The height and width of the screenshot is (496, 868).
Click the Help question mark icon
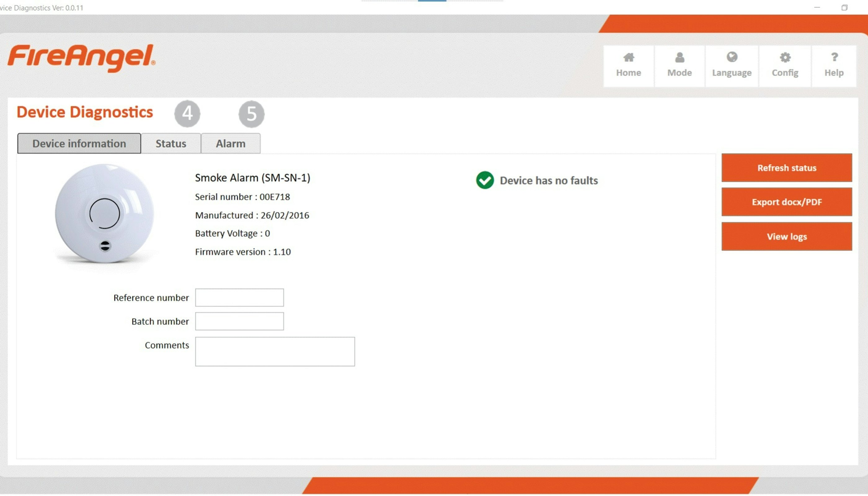[x=834, y=57]
